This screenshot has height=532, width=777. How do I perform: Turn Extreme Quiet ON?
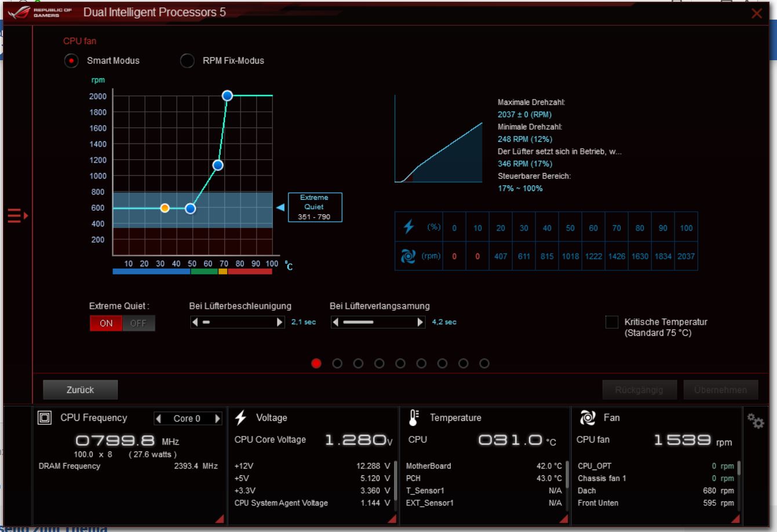click(x=106, y=323)
